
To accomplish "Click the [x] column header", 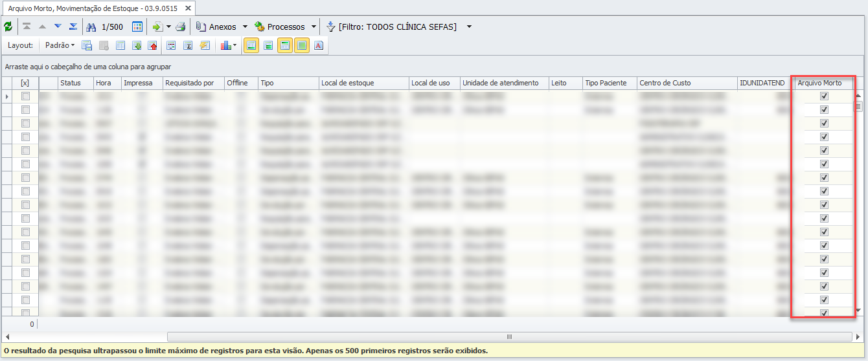I will (25, 83).
